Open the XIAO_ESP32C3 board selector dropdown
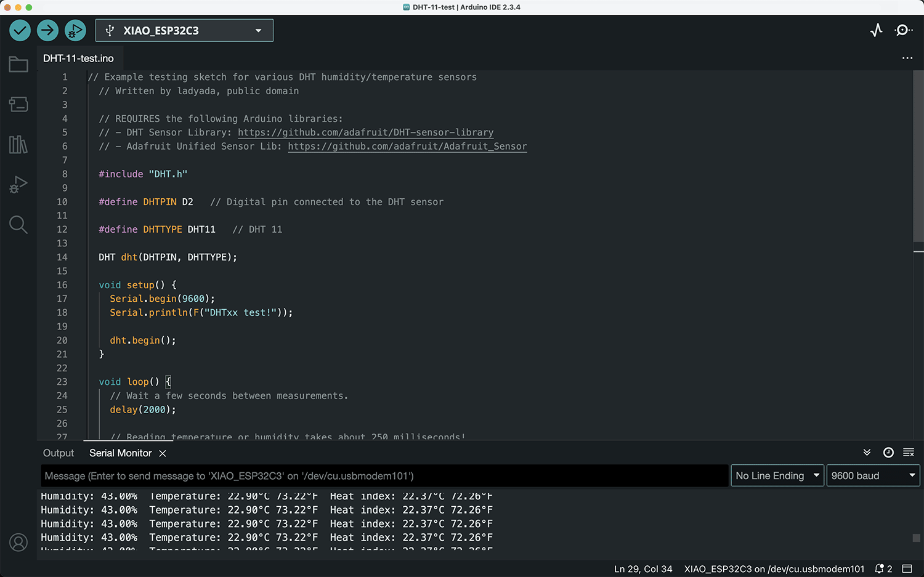924x577 pixels. pyautogui.click(x=184, y=30)
